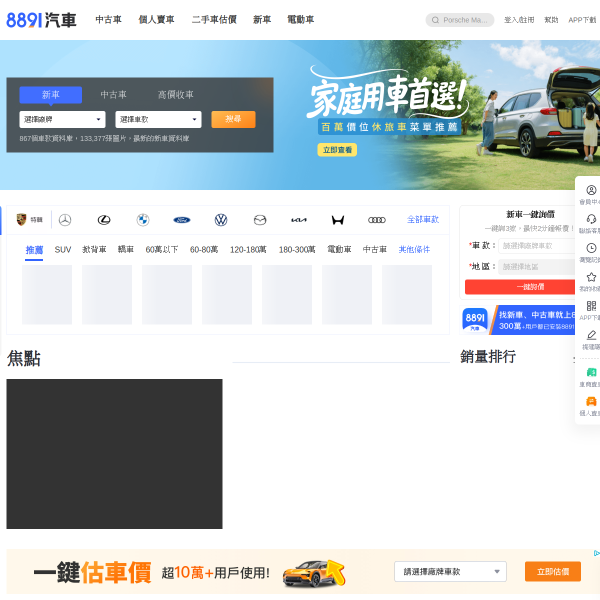Select the SUV filter tab
600x600 pixels.
coord(63,250)
